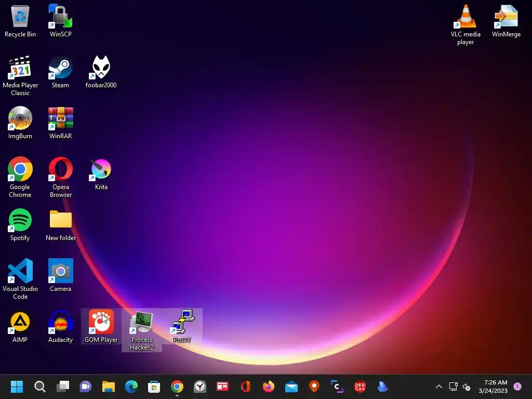This screenshot has height=399, width=532.
Task: Select the Krita desktop icon
Action: click(x=101, y=174)
